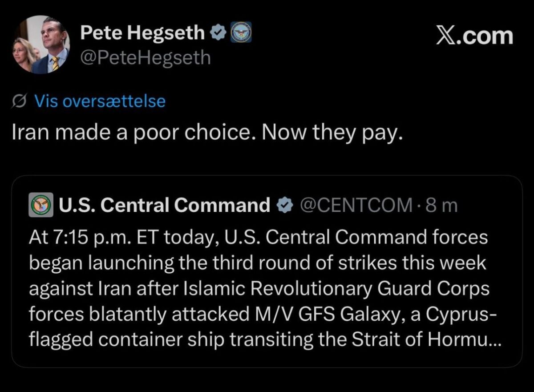Viewport: 534px width, 392px height.
Task: Click the government affiliation seal badge beside Pete Hegseth
Action: pyautogui.click(x=241, y=32)
